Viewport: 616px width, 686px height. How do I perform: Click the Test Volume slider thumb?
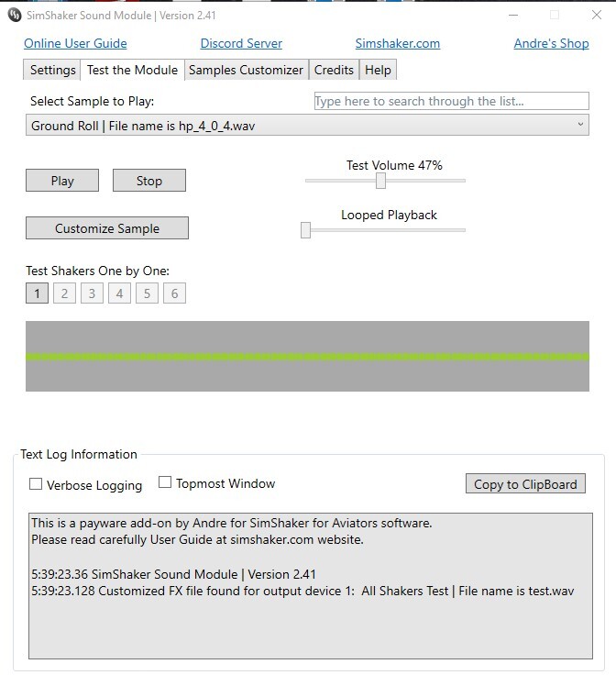(x=380, y=181)
